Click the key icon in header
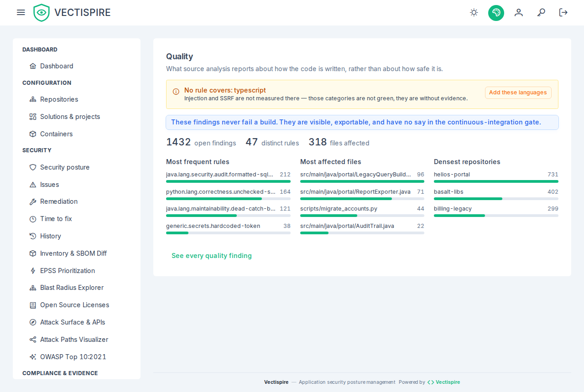This screenshot has width=584, height=392. [x=541, y=12]
